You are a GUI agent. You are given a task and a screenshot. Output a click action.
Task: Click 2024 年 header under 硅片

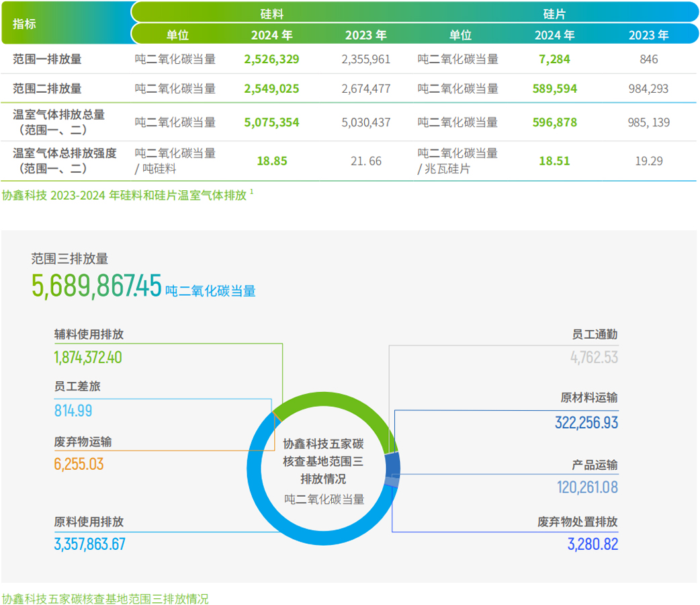[x=554, y=35]
